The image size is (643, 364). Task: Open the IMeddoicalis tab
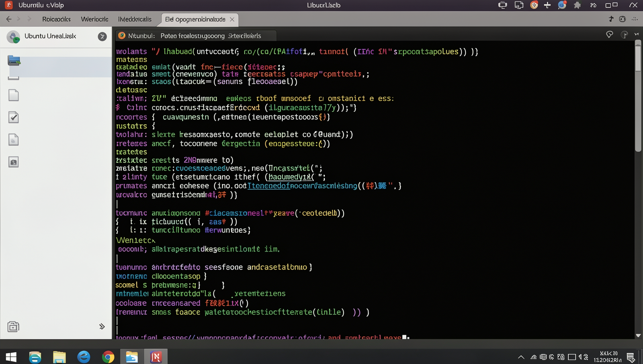coord(135,19)
